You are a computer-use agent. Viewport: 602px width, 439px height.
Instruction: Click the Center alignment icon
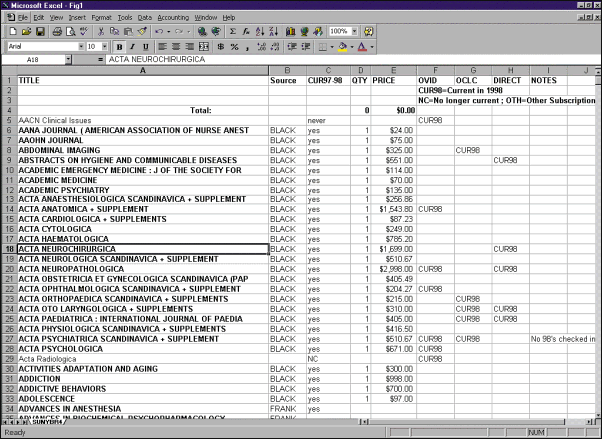176,47
